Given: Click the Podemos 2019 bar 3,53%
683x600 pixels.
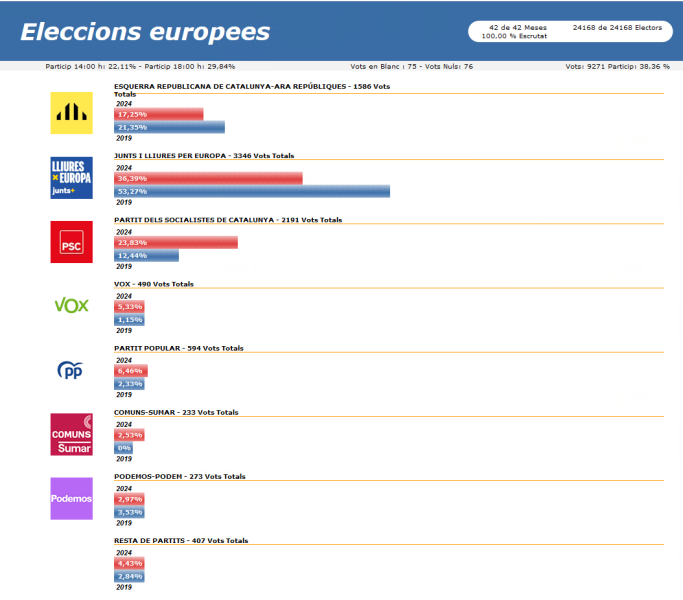Looking at the screenshot, I should point(129,512).
